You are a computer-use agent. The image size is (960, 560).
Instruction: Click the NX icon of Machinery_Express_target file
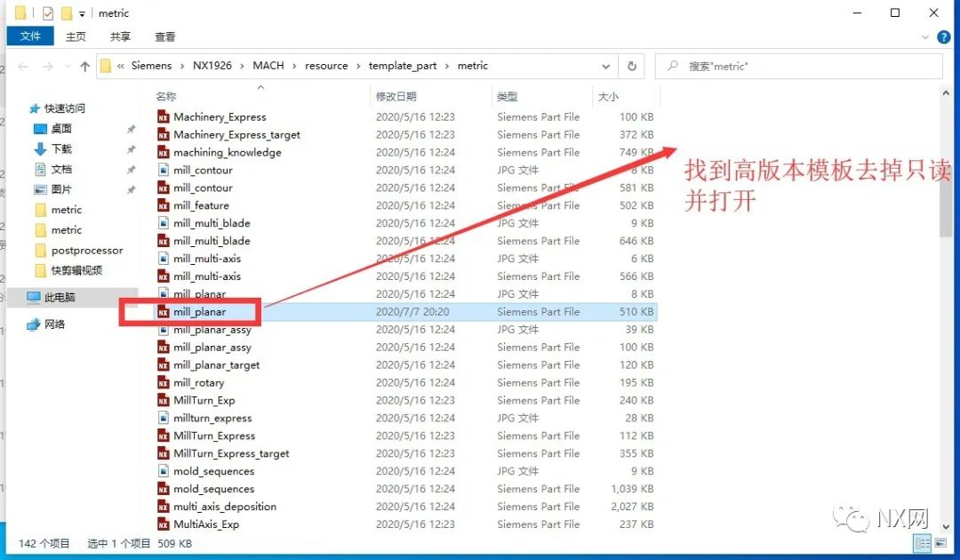coord(163,134)
